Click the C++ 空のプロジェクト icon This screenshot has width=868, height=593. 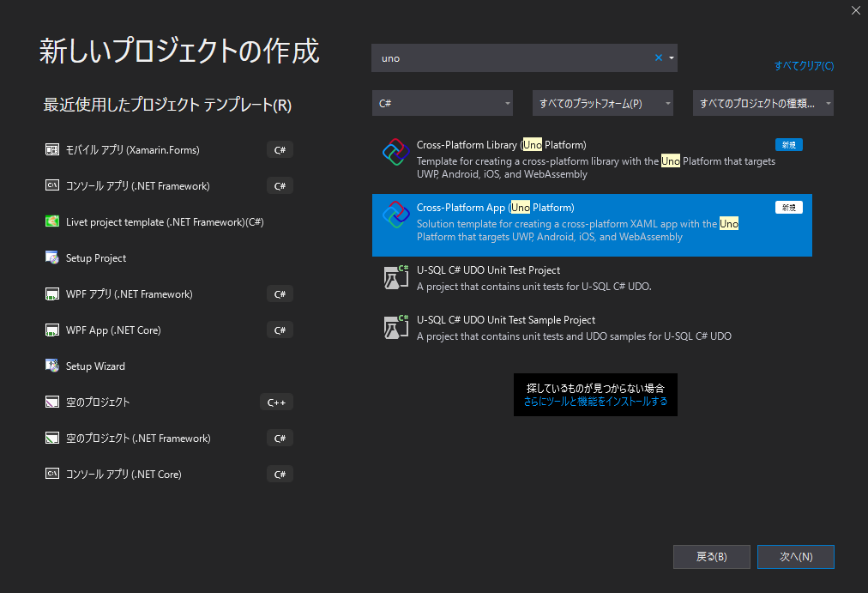pos(52,402)
